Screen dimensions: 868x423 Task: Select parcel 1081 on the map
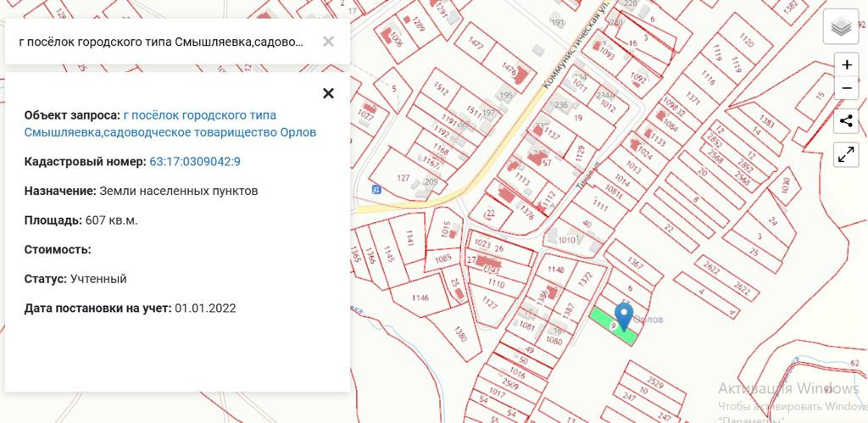[x=527, y=326]
